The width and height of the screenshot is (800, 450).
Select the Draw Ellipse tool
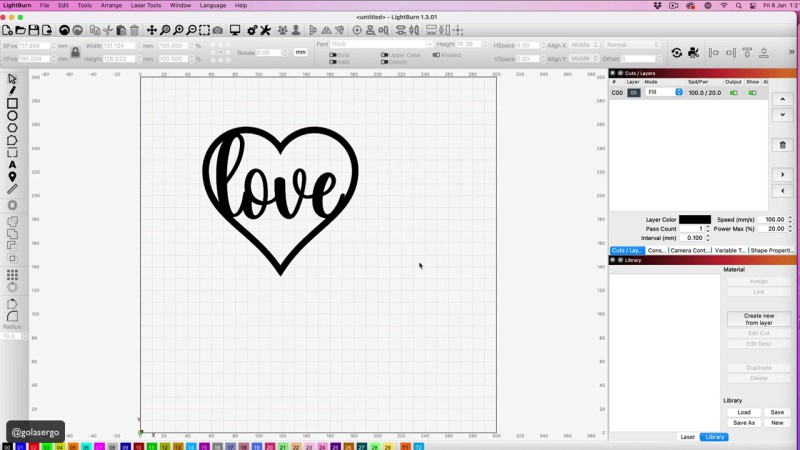13,116
